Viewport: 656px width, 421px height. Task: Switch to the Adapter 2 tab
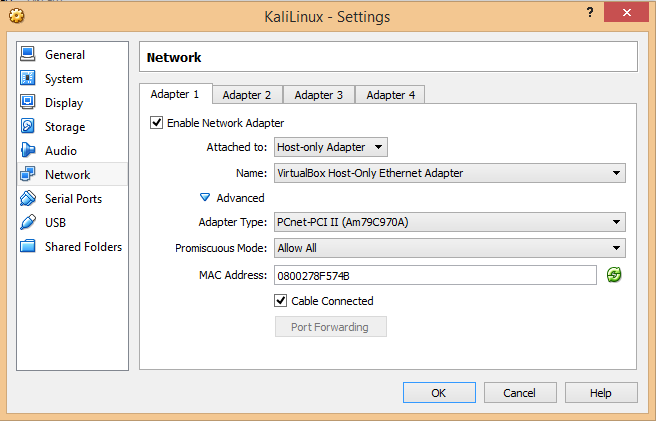coord(247,95)
